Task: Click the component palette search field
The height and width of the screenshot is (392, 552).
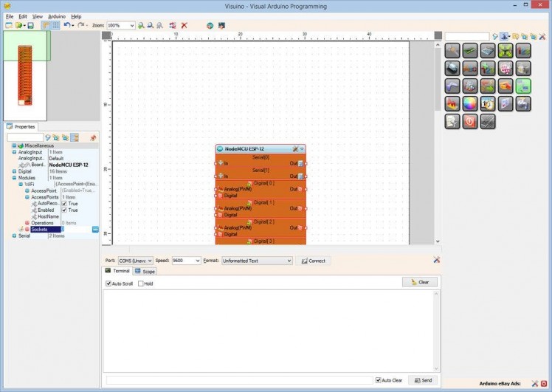Action: coord(466,36)
